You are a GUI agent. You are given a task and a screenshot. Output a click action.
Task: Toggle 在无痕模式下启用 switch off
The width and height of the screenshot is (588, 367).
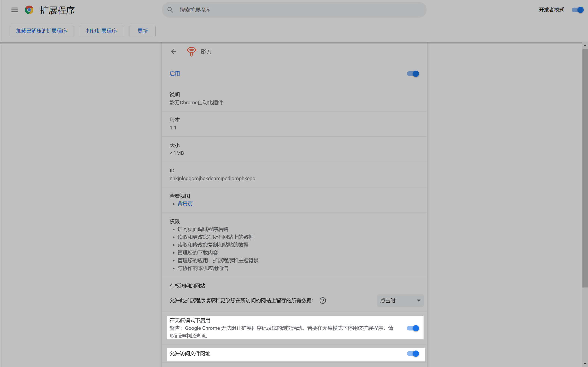413,328
